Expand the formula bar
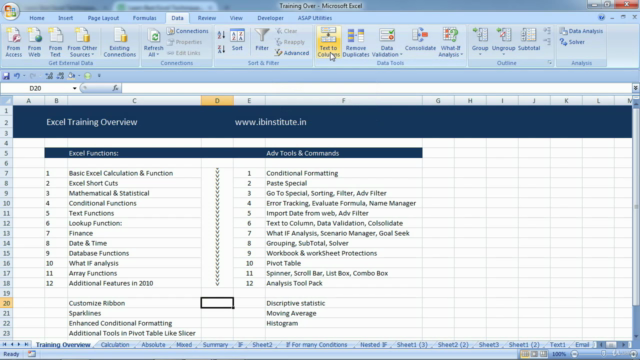Viewport: 640px width, 360px height. click(x=636, y=88)
